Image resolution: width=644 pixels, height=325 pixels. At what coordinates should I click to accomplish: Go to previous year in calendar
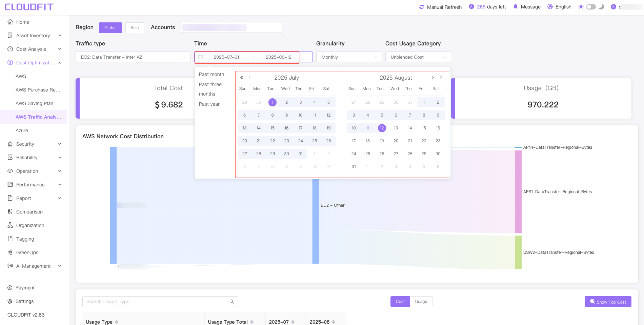pos(242,78)
